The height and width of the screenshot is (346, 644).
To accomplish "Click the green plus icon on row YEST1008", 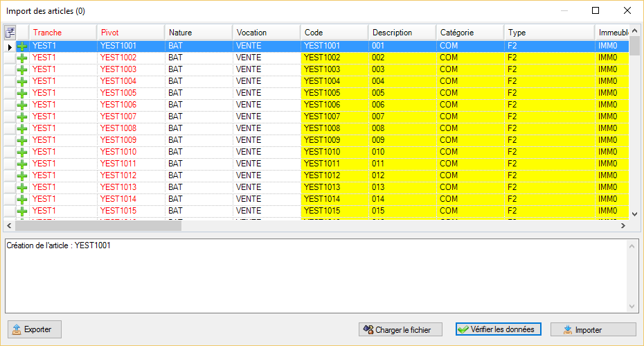I will tap(22, 128).
